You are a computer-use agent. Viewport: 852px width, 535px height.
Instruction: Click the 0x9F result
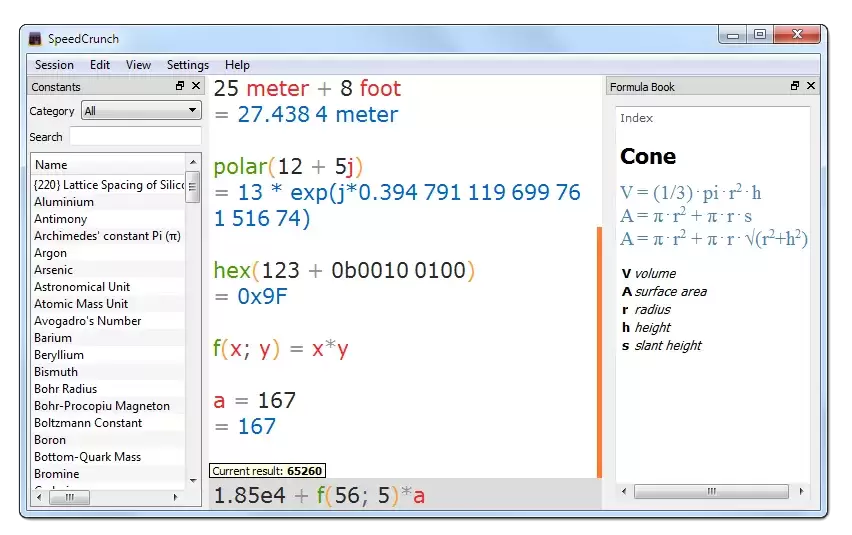pos(262,297)
